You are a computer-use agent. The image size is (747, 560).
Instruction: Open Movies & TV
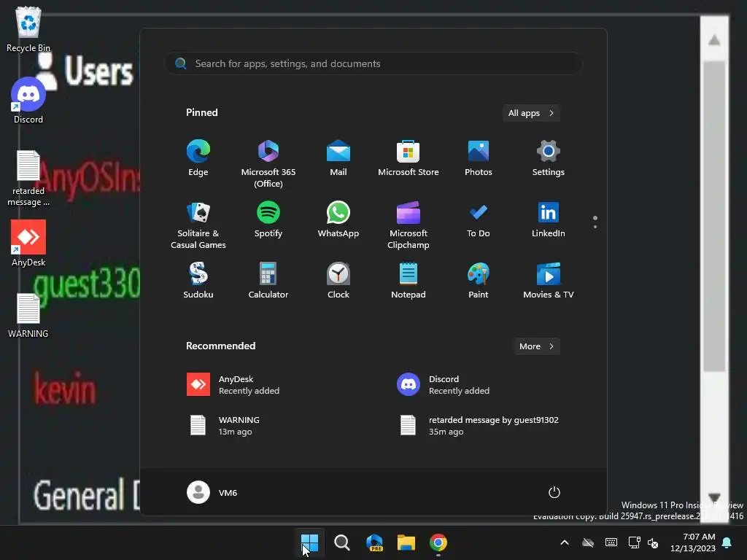pos(549,281)
